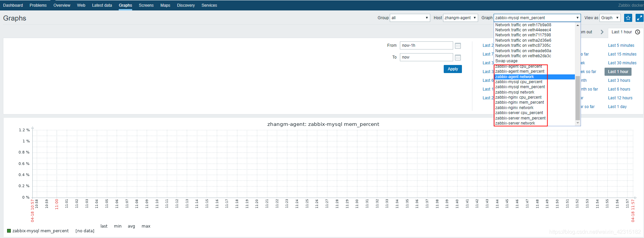Click the Apply button
This screenshot has height=238, width=644.
[452, 69]
